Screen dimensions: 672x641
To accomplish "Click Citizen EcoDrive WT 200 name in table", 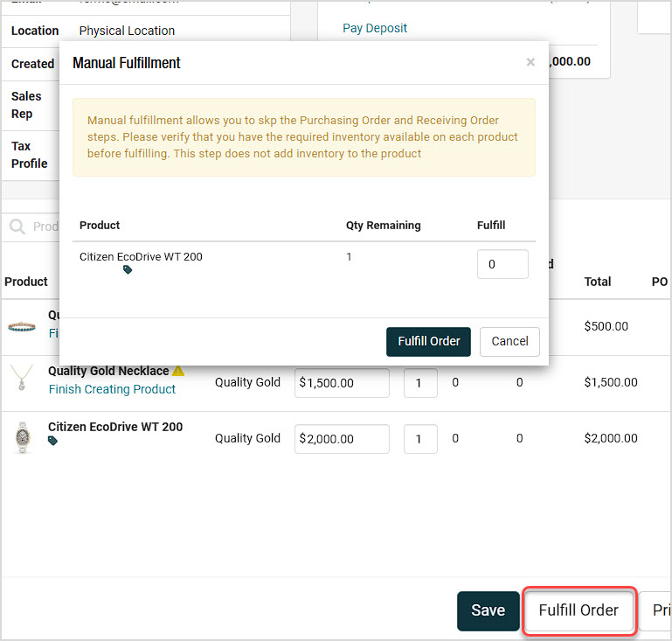I will pyautogui.click(x=115, y=427).
